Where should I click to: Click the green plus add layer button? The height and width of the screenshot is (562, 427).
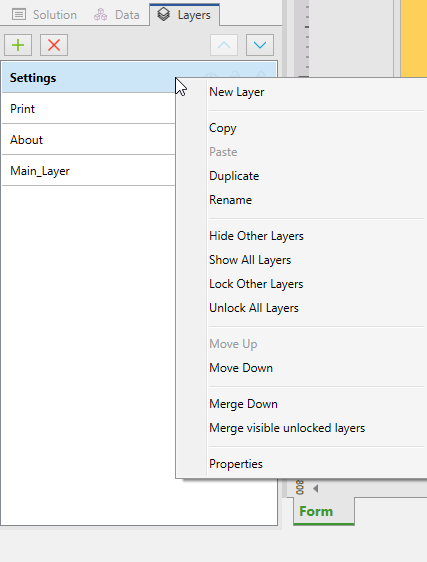pos(18,45)
